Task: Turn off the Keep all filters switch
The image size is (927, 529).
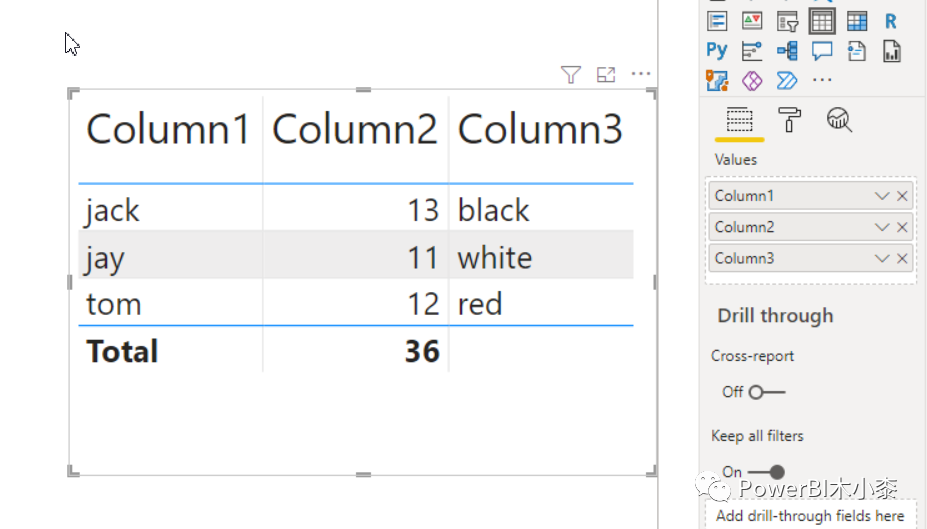Action: coord(767,472)
